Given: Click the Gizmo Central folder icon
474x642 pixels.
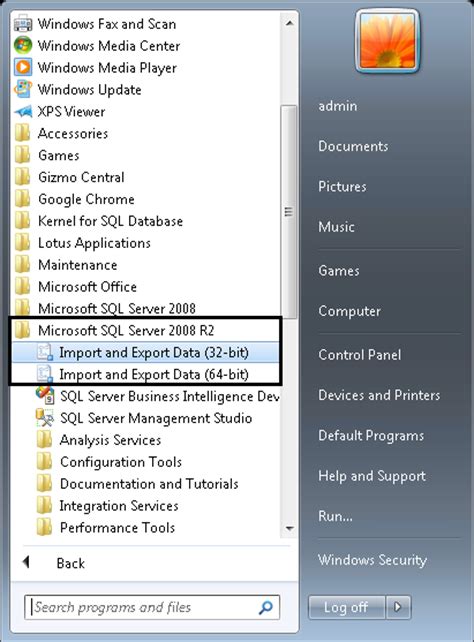Looking at the screenshot, I should pos(22,177).
